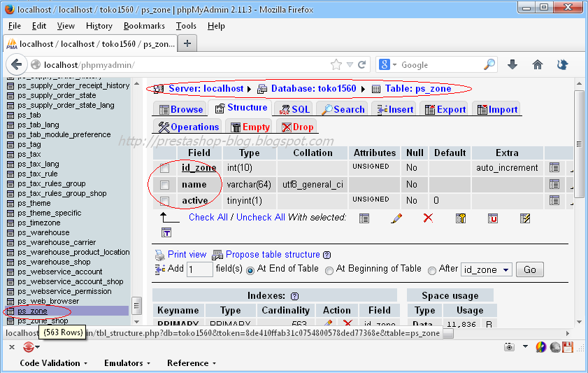
Task: Click With selected Primary key icon
Action: tap(461, 218)
